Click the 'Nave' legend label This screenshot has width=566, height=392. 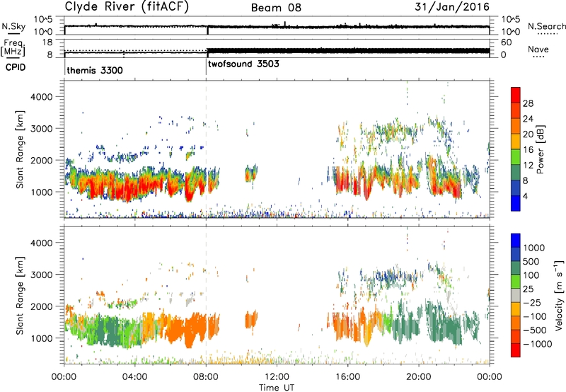tap(538, 49)
